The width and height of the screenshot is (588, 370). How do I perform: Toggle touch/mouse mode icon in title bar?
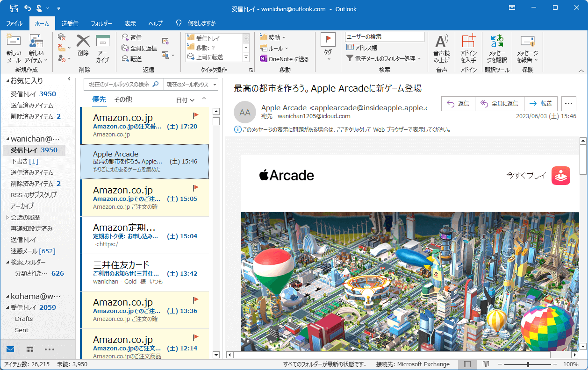point(39,8)
